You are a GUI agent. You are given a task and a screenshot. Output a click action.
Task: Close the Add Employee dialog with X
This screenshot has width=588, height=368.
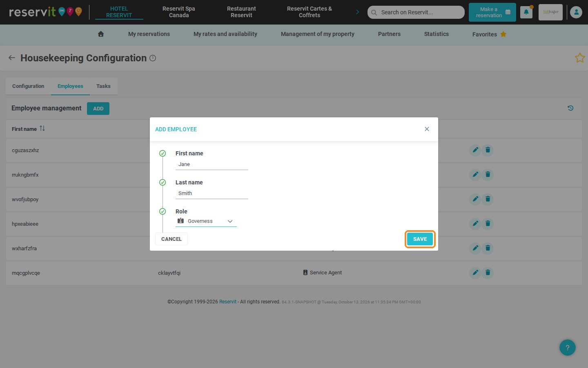click(x=427, y=129)
